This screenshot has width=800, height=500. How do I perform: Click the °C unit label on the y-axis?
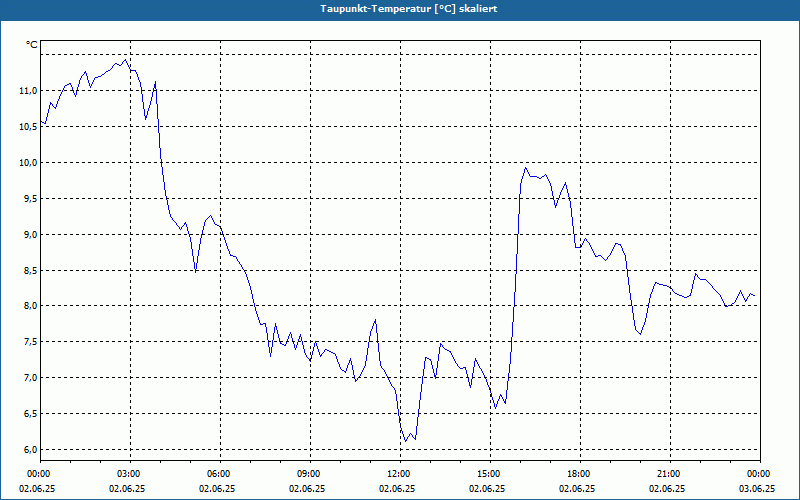[32, 45]
